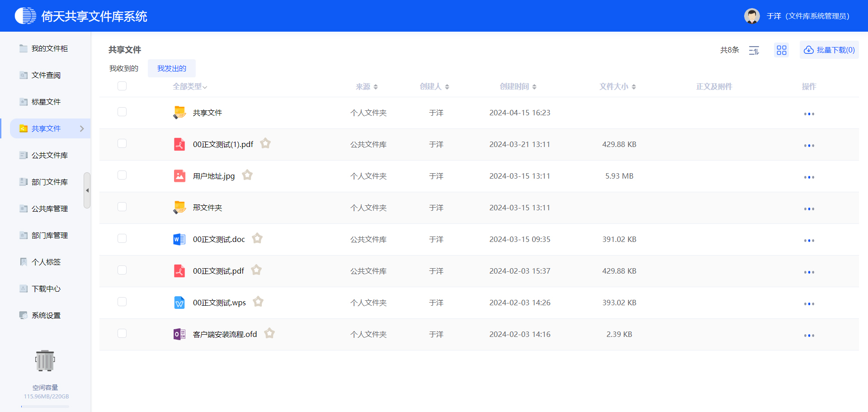
Task: Click the image icon of 用户地址.jpg
Action: pos(179,176)
